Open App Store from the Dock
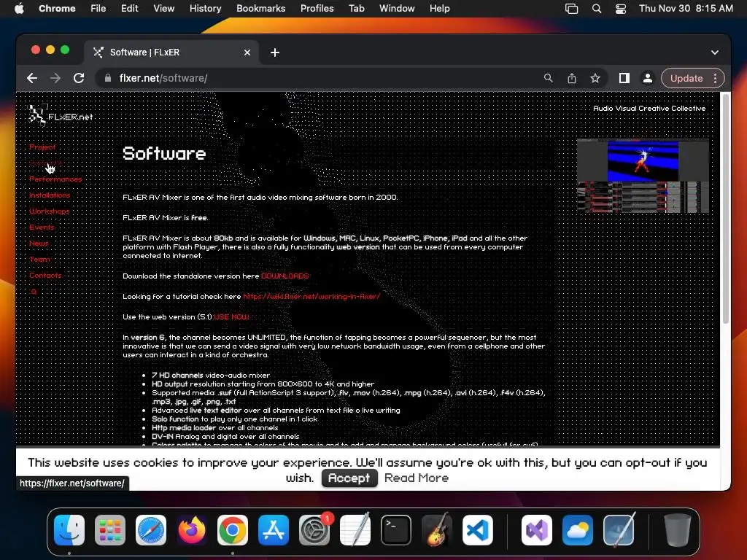 point(274,529)
